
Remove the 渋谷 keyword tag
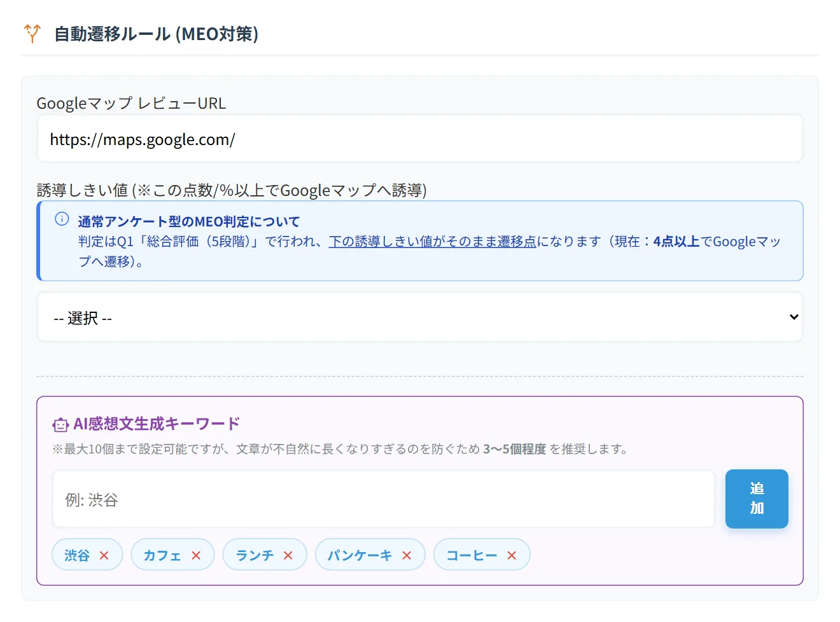click(x=104, y=555)
